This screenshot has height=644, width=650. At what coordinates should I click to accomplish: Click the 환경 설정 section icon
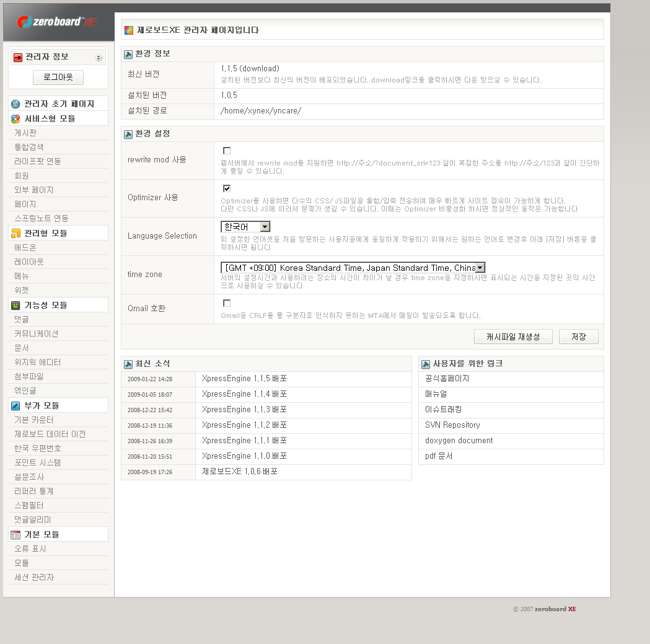(128, 135)
